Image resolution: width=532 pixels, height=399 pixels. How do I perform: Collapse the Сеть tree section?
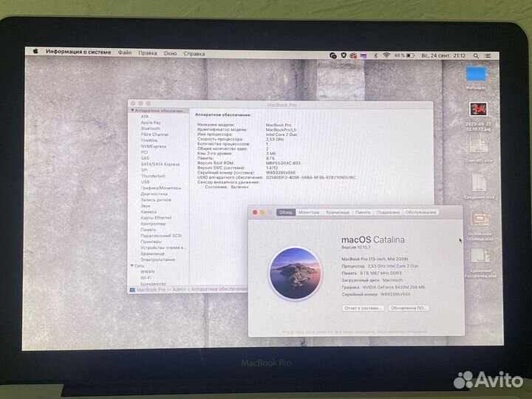(x=132, y=266)
